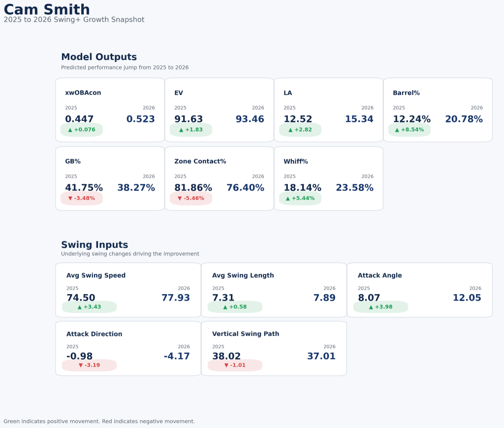The width and height of the screenshot is (504, 428).
Task: Click the Cam Smith page title
Action: coord(47,9)
